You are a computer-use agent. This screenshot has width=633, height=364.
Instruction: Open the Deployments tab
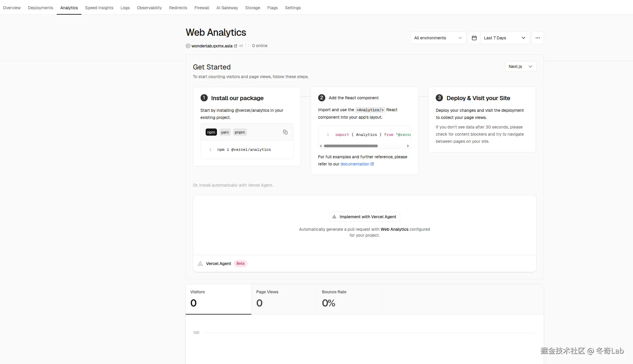[40, 8]
